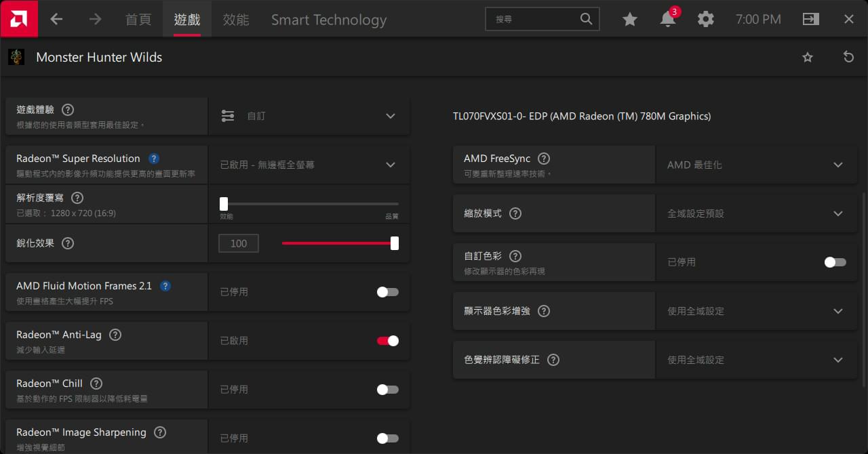Open Radeon Anti-Lag help icon
The image size is (868, 454).
115,335
